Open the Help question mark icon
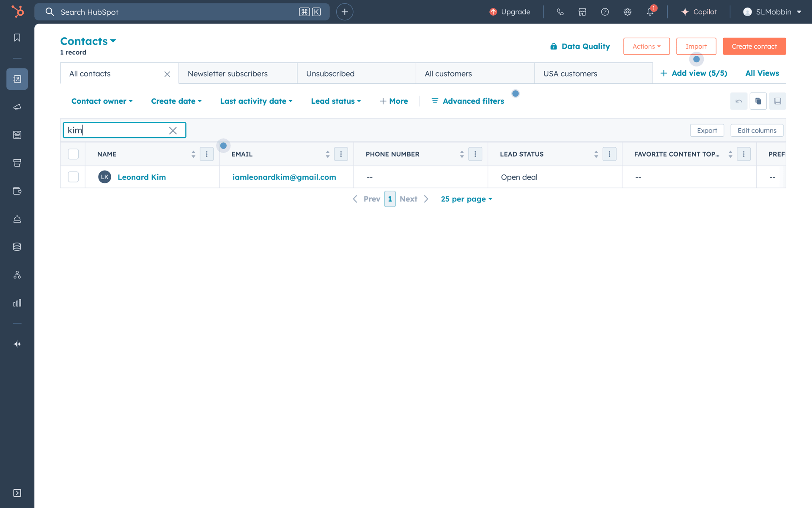812x508 pixels. pos(605,12)
